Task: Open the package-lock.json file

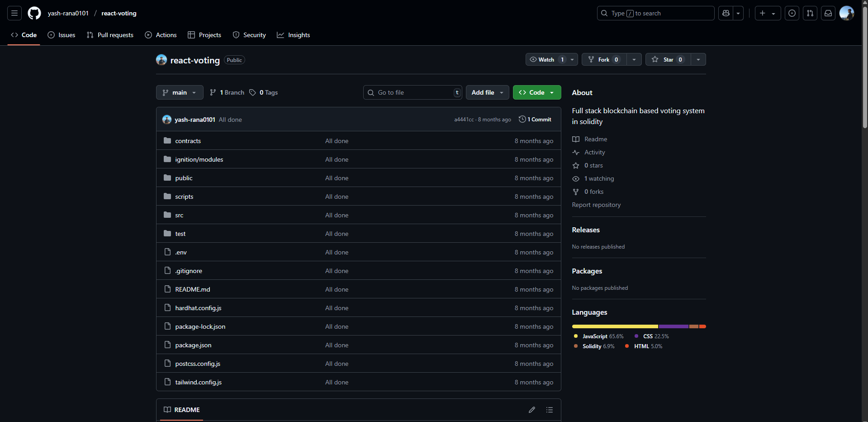Action: [200, 326]
